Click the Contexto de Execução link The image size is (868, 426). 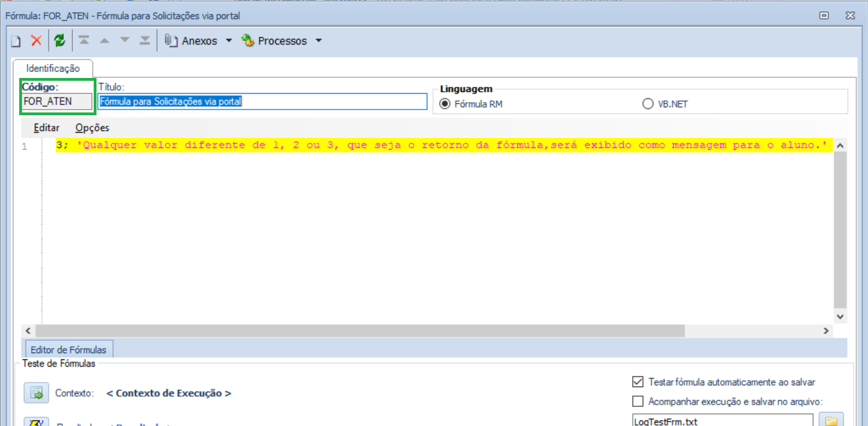pos(169,393)
